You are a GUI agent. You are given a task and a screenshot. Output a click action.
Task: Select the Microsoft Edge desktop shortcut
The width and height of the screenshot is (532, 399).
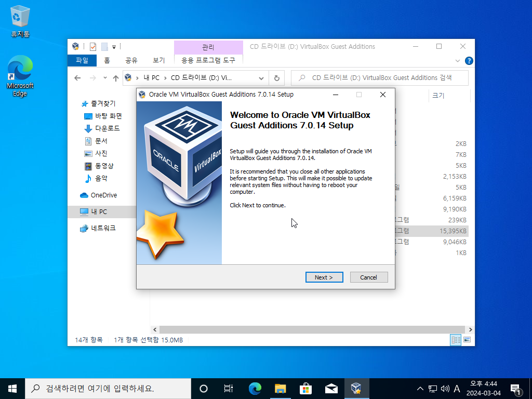point(20,76)
